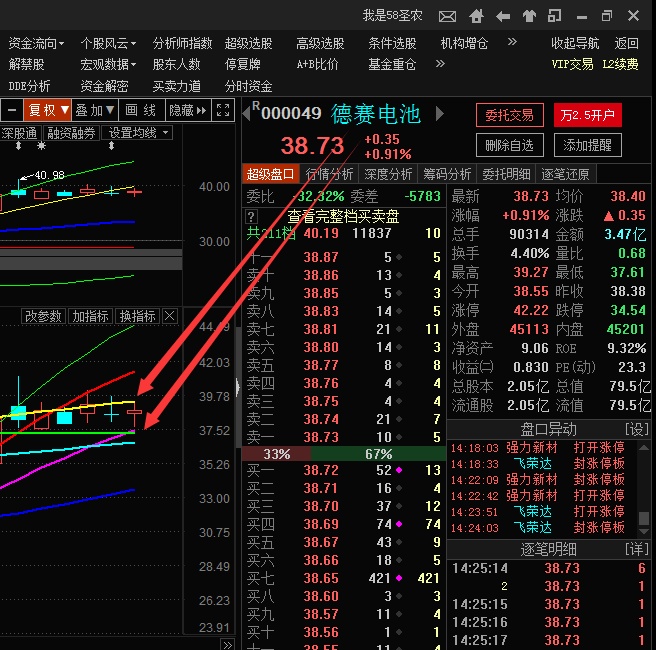Screen dimensions: 656x650
Task: Click 逐笔明细 details [详]
Action: coord(637,549)
